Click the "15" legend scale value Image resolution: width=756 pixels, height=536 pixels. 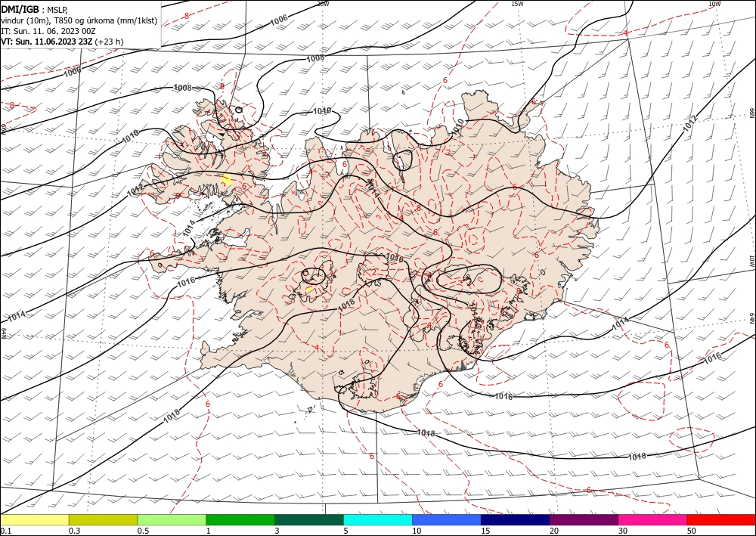(x=485, y=531)
